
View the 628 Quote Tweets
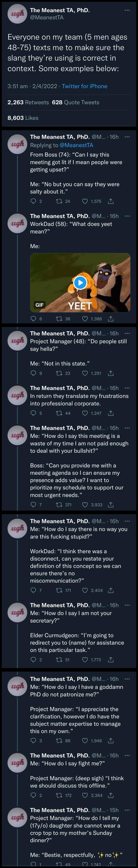[76, 102]
